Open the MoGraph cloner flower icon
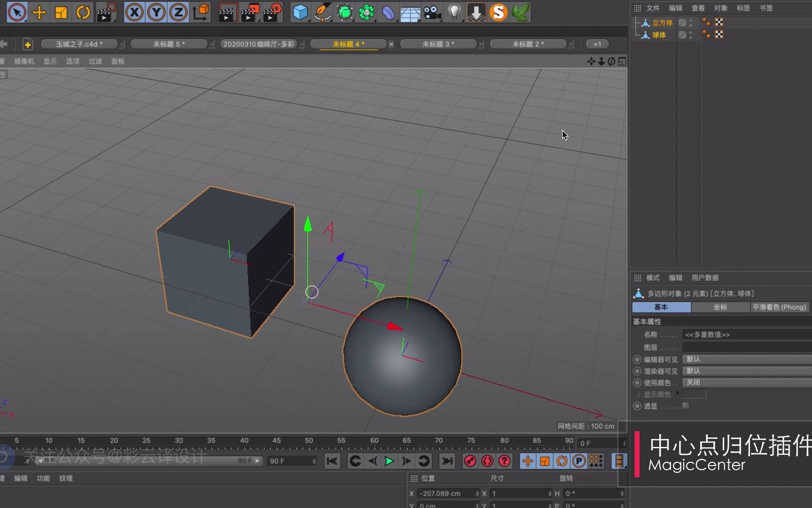Viewport: 812px width, 508px height. (x=367, y=13)
